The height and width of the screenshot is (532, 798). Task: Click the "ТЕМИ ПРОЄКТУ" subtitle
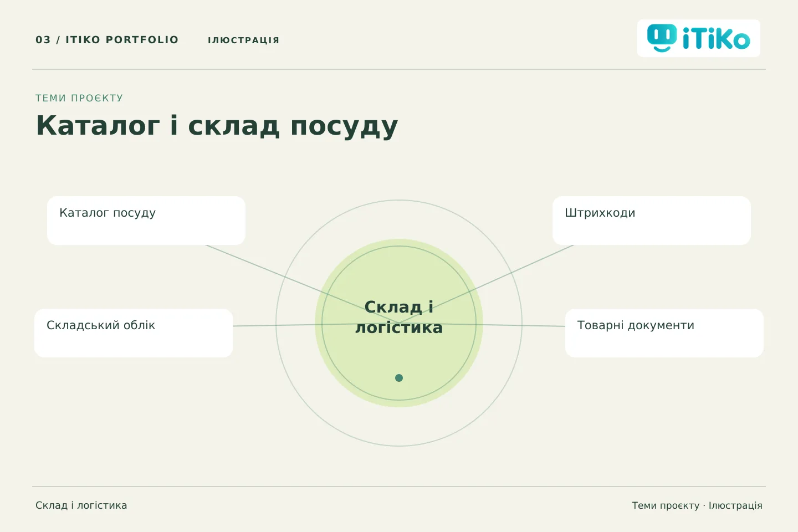(79, 98)
